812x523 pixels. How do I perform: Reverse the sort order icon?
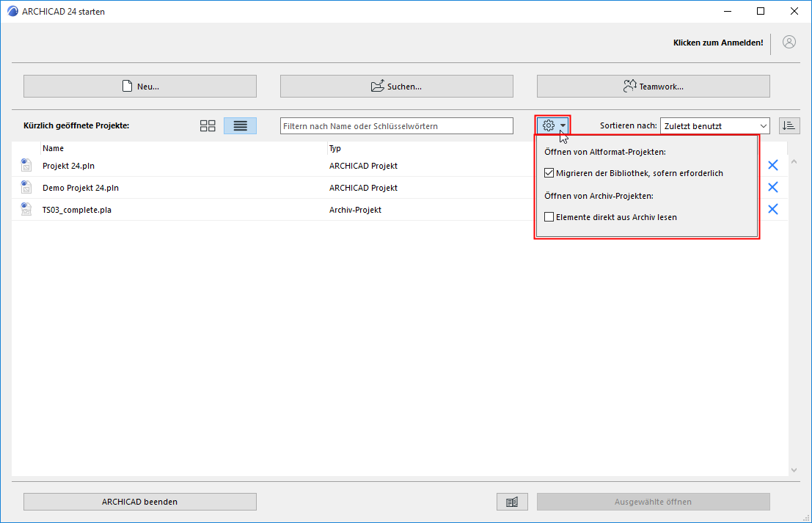click(x=789, y=126)
